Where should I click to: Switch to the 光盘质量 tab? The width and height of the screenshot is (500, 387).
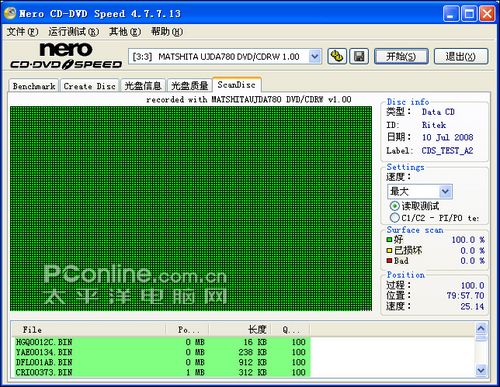[x=190, y=86]
